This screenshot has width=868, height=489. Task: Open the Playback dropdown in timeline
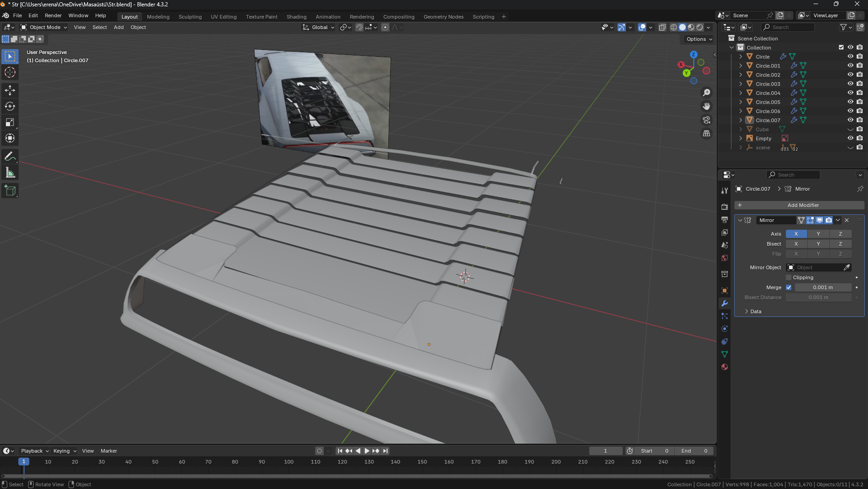click(x=34, y=451)
